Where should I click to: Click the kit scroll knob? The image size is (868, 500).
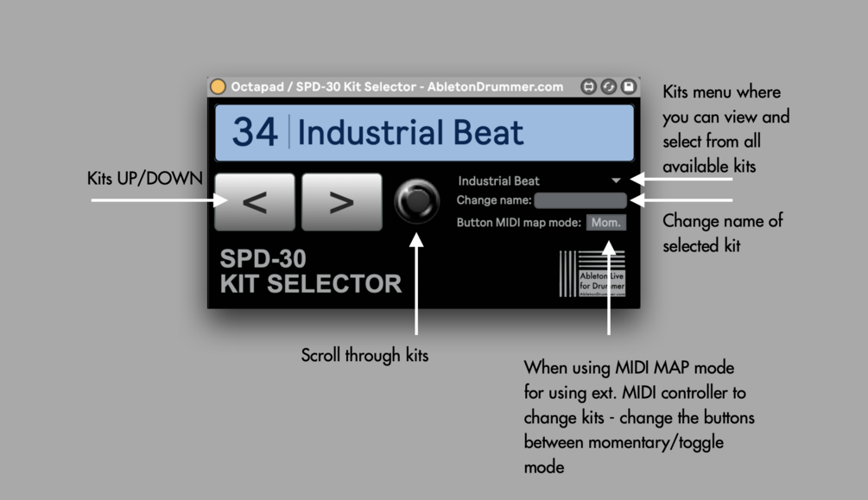(x=417, y=201)
